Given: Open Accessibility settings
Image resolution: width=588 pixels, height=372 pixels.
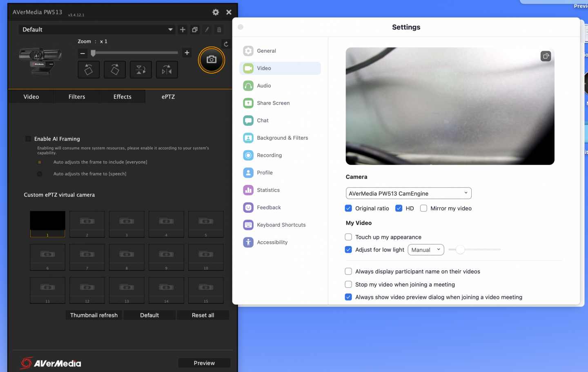Looking at the screenshot, I should (280, 243).
